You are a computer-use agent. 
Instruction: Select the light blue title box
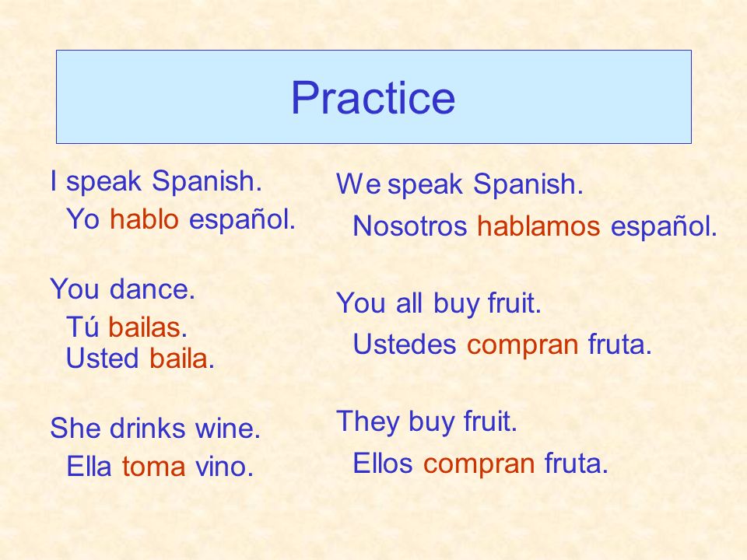[x=374, y=96]
